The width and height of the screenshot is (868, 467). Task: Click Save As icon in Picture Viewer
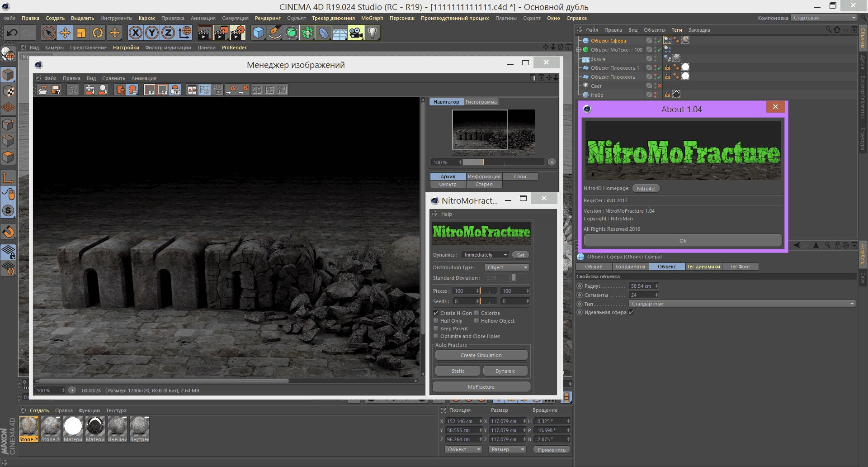56,90
